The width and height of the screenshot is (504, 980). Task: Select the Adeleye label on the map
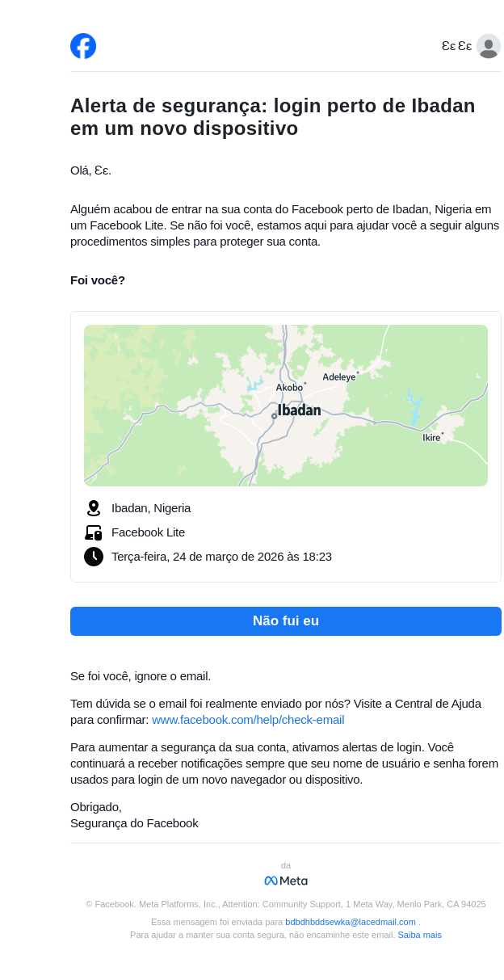pyautogui.click(x=338, y=377)
